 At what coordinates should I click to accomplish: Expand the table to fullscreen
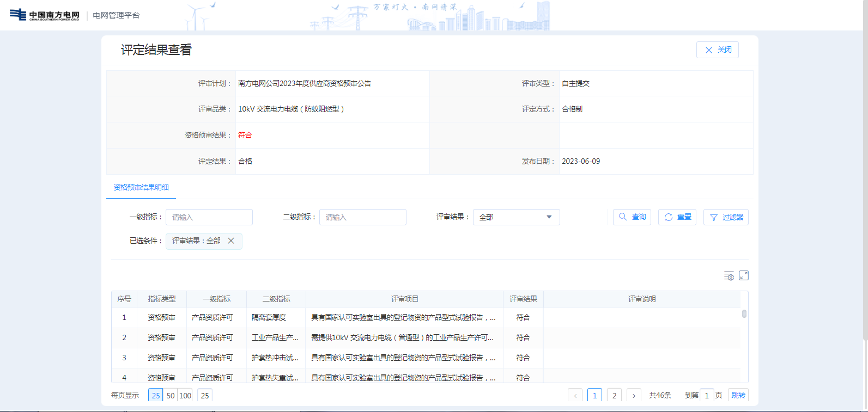[x=744, y=276]
